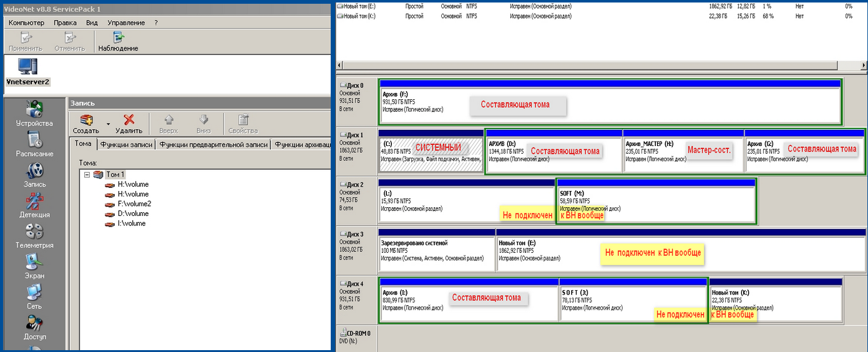This screenshot has height=352, width=868.
Task: Open the Доступ (Access) sidebar section
Action: [x=34, y=326]
